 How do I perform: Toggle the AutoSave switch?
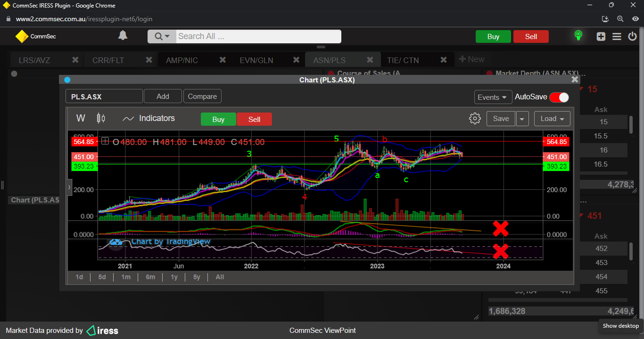point(559,97)
